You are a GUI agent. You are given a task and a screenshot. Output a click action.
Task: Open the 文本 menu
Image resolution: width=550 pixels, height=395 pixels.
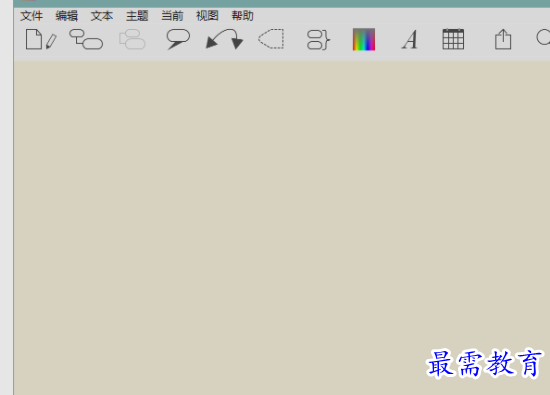coord(102,16)
